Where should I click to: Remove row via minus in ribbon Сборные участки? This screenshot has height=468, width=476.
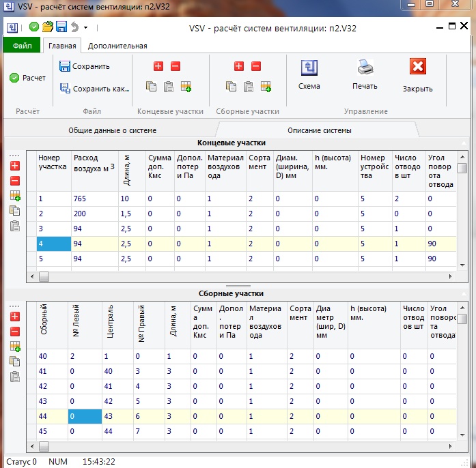256,66
